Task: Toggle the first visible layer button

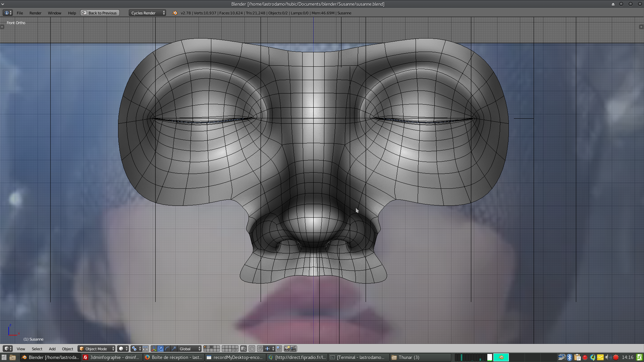Action: (205, 347)
